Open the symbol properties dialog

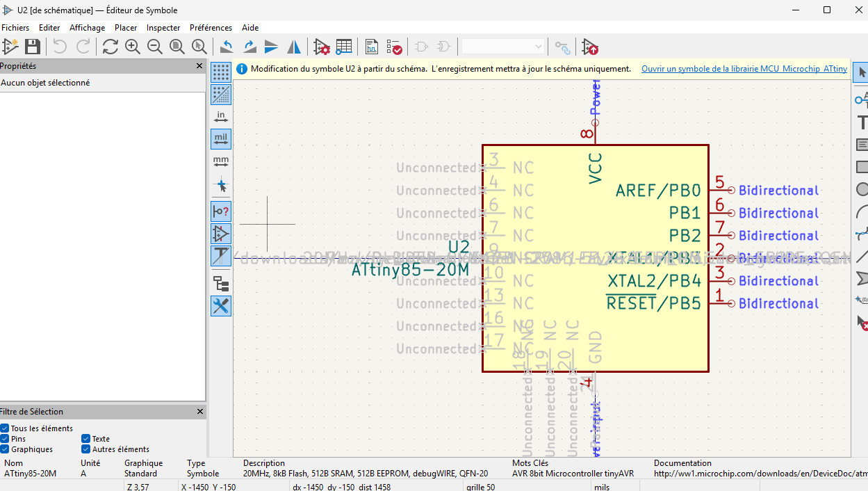coord(321,47)
